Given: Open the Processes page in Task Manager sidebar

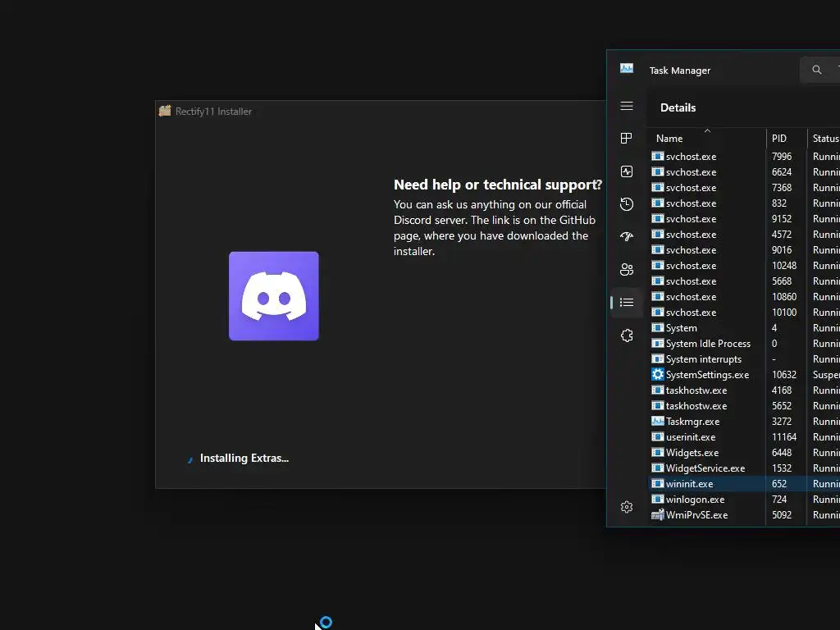Looking at the screenshot, I should point(626,138).
